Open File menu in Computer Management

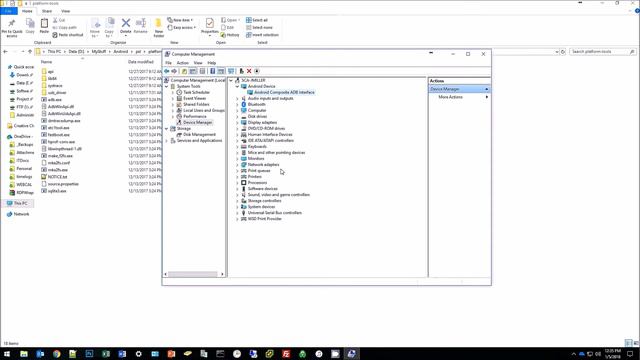(x=168, y=63)
